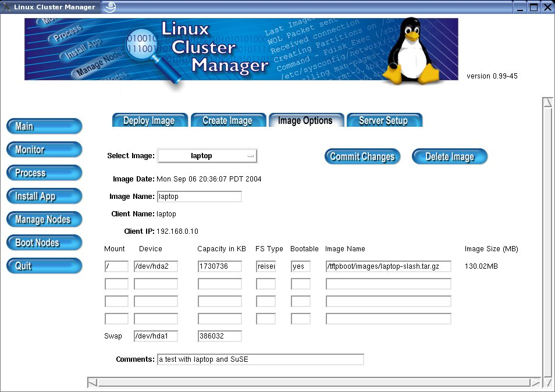The image size is (555, 392).
Task: Click the Quit button in sidebar
Action: (44, 266)
